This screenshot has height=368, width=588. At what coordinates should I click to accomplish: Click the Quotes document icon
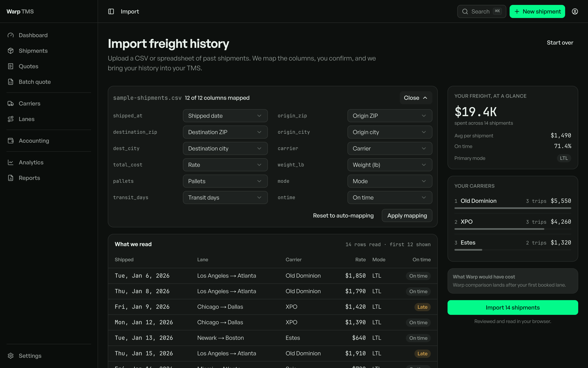pyautogui.click(x=11, y=66)
